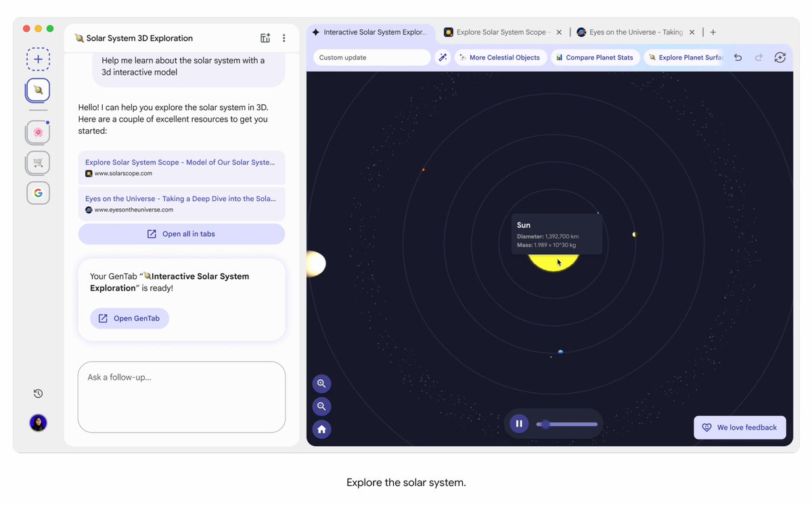Select the Saturn GenTab in the sidebar
Image resolution: width=812 pixels, height=505 pixels.
(37, 89)
